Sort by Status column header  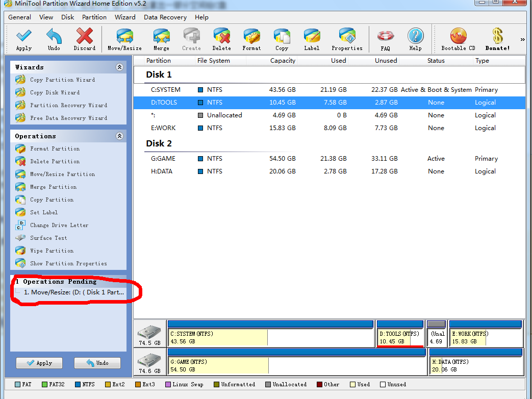pos(436,60)
